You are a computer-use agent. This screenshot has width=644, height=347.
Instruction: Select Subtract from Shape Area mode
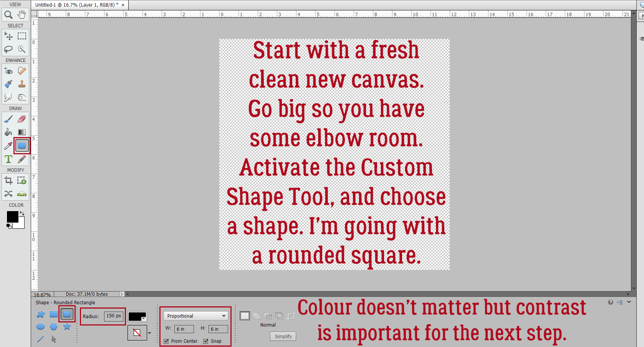pyautogui.click(x=268, y=316)
